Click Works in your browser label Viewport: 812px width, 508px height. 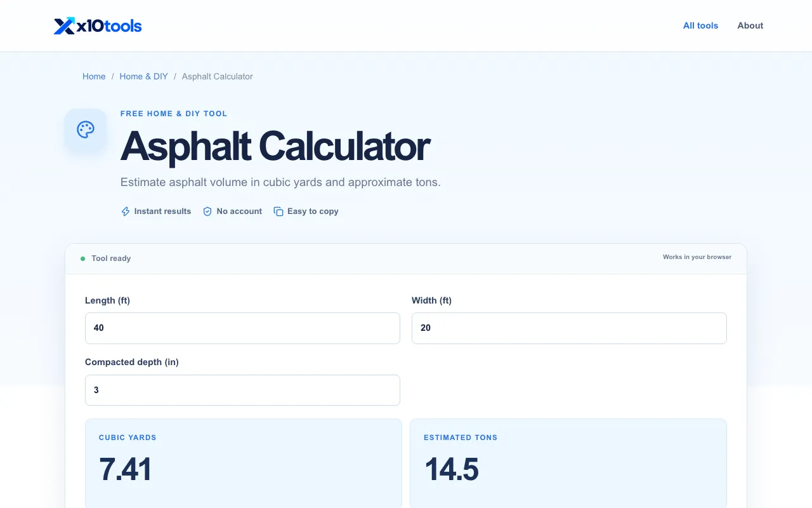pos(697,257)
